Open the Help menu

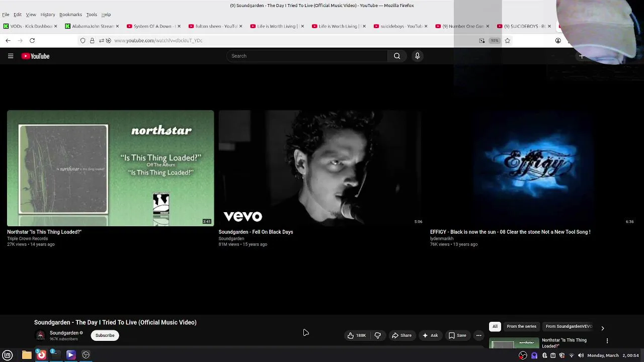pyautogui.click(x=106, y=15)
